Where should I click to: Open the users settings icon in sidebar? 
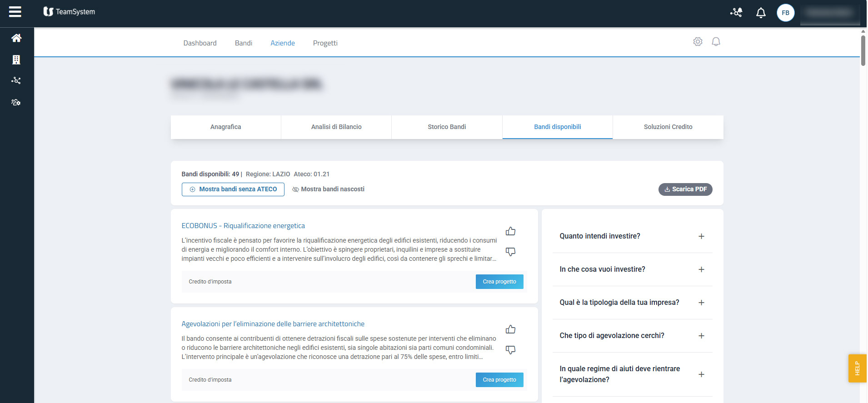16,102
